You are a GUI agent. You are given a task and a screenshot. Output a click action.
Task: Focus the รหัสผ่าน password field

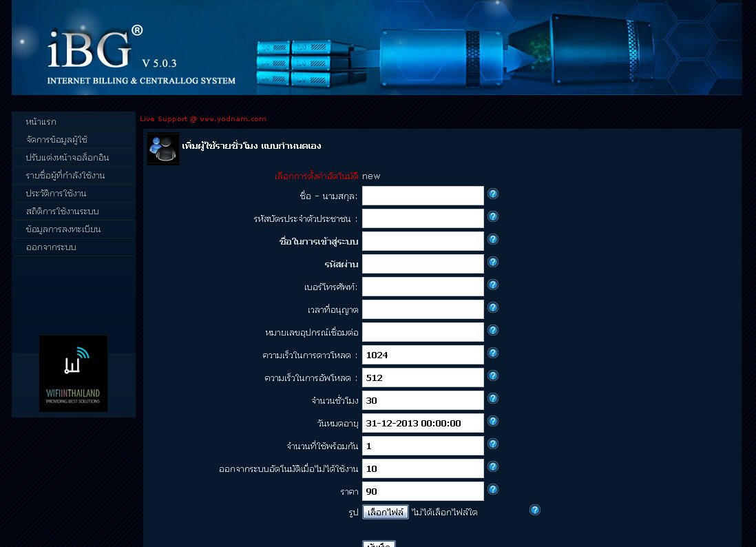click(423, 264)
